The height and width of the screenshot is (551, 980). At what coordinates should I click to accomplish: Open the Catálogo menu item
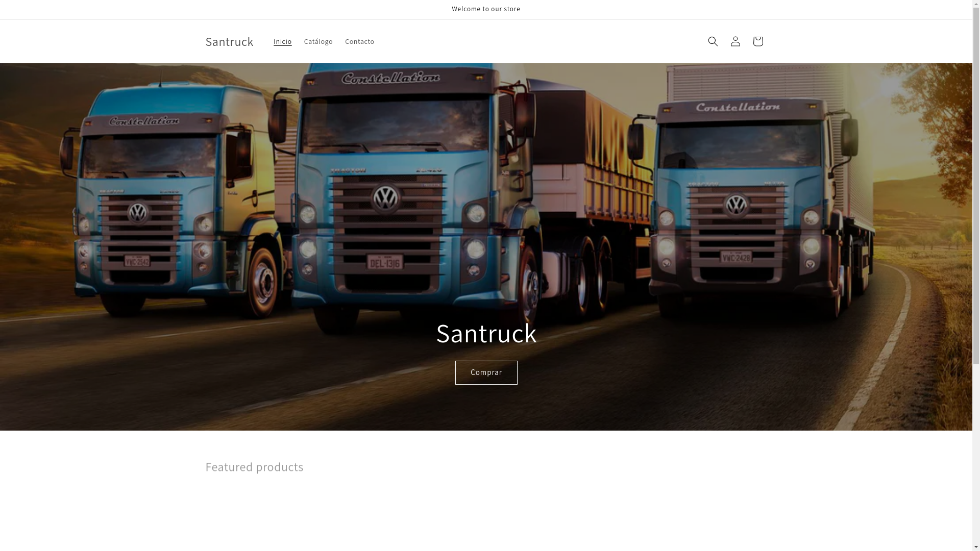(318, 41)
